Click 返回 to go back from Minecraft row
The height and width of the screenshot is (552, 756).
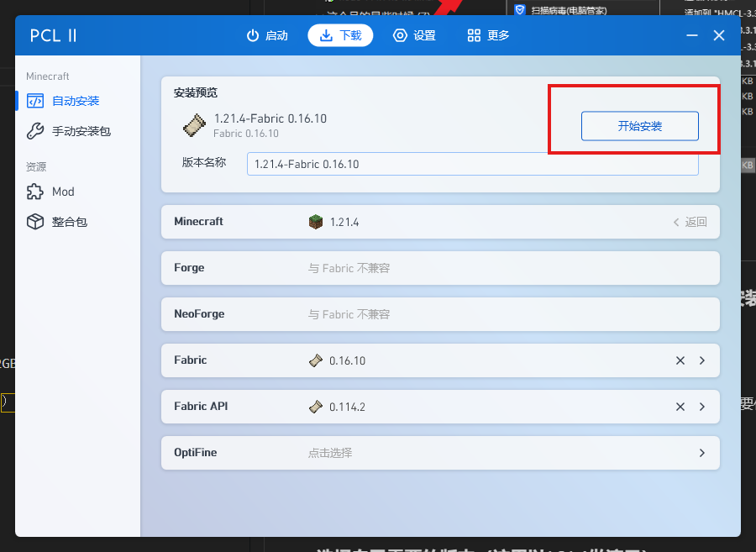690,223
